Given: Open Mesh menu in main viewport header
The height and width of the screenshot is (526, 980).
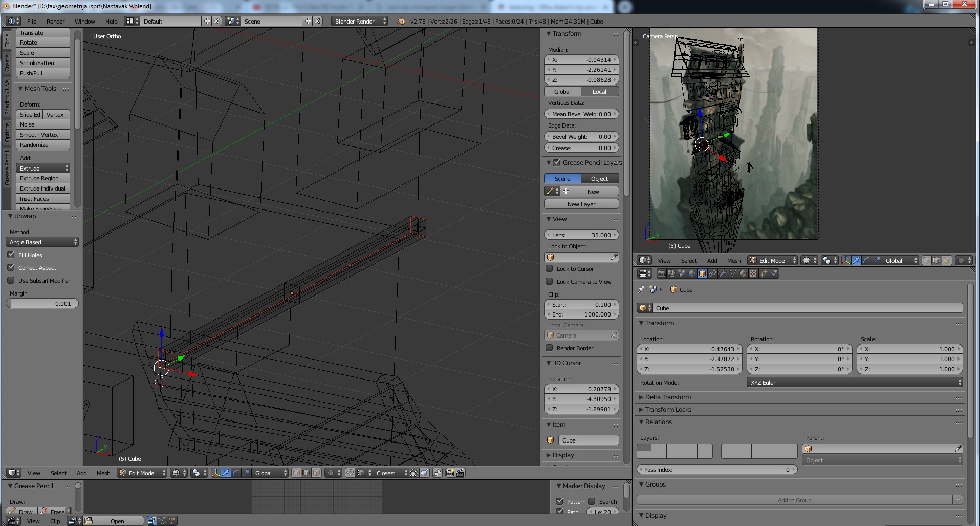Looking at the screenshot, I should [x=103, y=473].
